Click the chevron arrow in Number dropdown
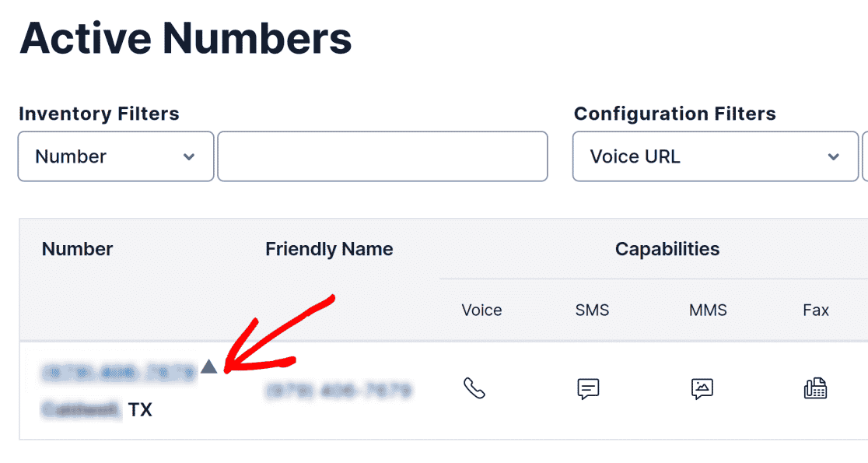 click(189, 156)
